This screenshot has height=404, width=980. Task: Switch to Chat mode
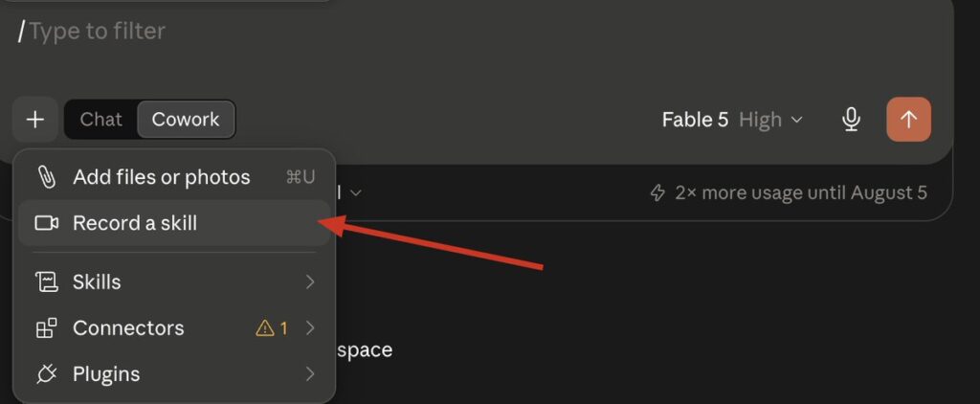click(100, 120)
